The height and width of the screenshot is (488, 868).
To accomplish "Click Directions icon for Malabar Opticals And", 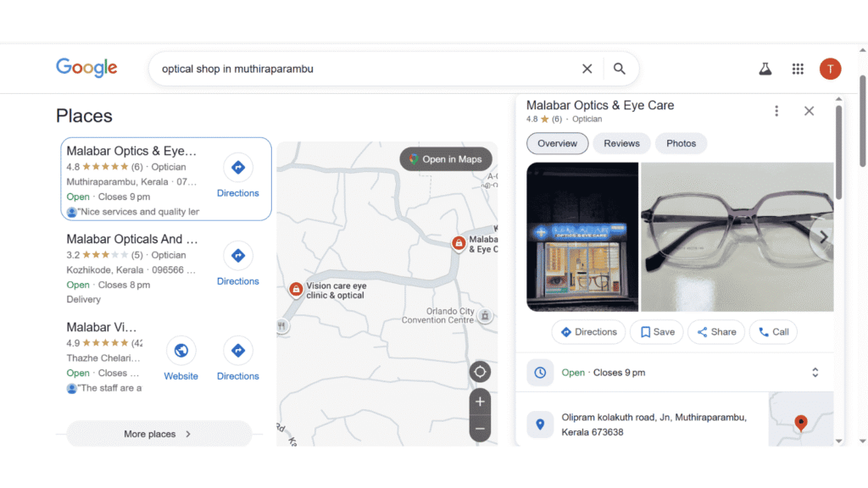I will 238,255.
